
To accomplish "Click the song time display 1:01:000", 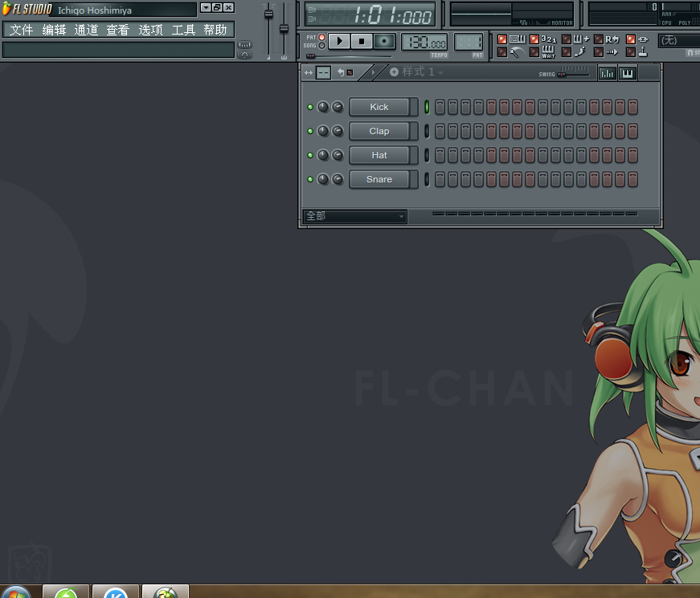I will (370, 14).
